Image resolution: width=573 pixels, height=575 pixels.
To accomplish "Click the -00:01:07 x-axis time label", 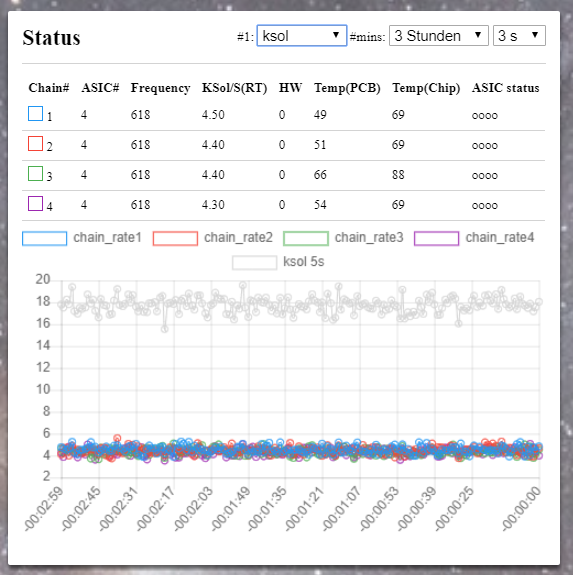I will [341, 508].
